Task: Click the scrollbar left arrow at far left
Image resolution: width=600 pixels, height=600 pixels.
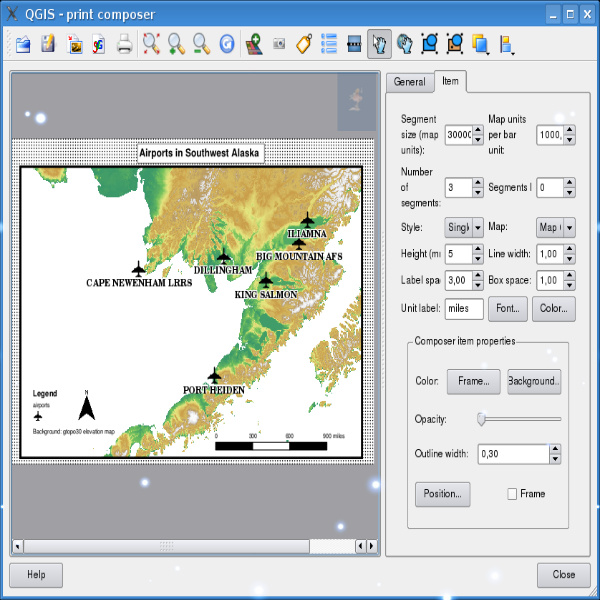Action: 18,546
